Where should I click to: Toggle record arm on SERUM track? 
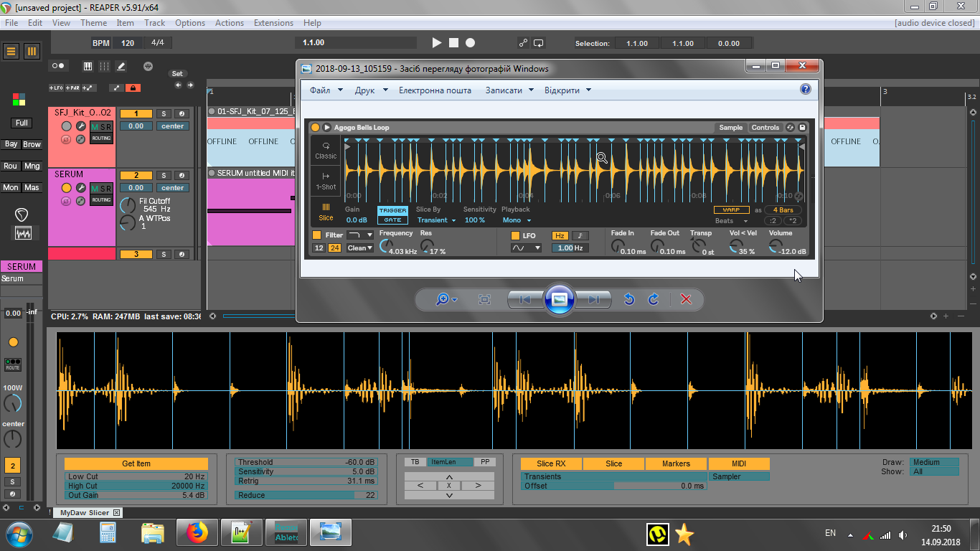coord(66,188)
